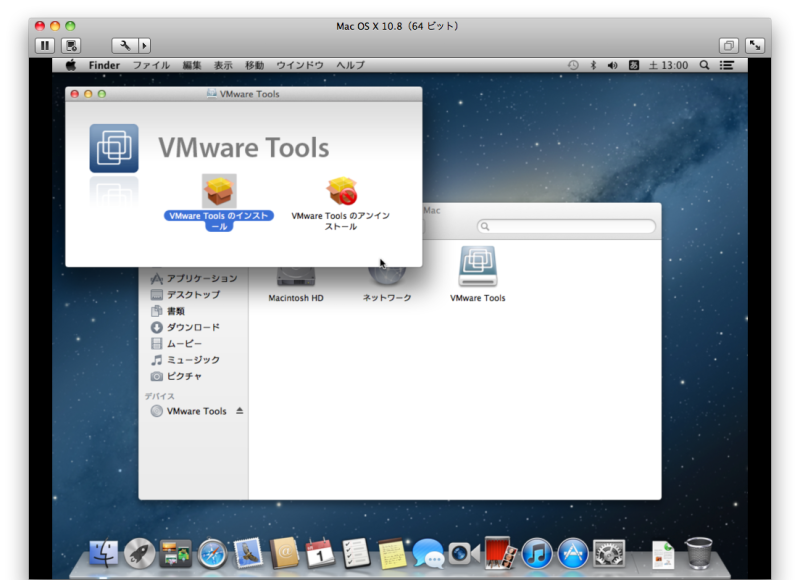Open virtual machine settings wrench button

coord(125,46)
